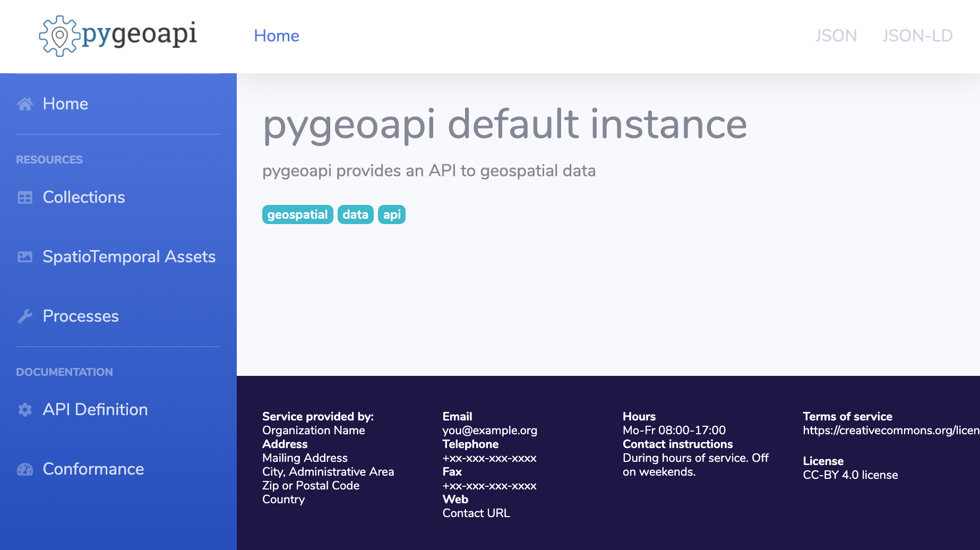The image size is (980, 550).
Task: View the API Definition documentation
Action: [x=95, y=409]
